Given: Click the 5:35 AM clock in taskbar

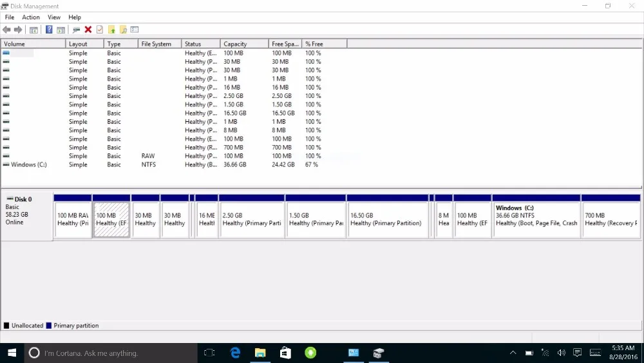Looking at the screenshot, I should [x=623, y=348].
